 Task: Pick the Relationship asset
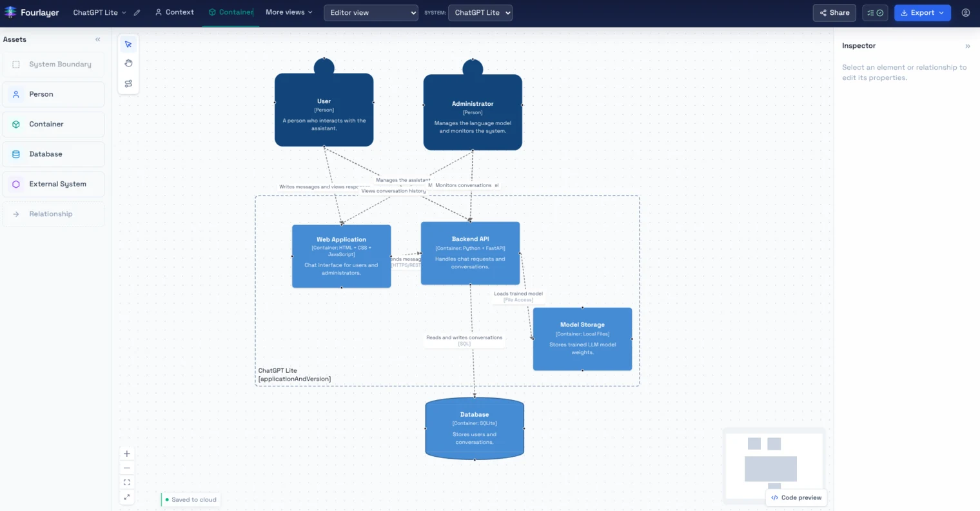click(x=54, y=214)
